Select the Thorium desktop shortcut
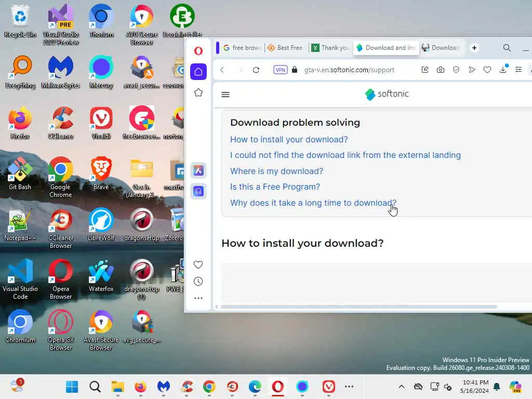Screen dimensions: 532x399 pos(101,21)
